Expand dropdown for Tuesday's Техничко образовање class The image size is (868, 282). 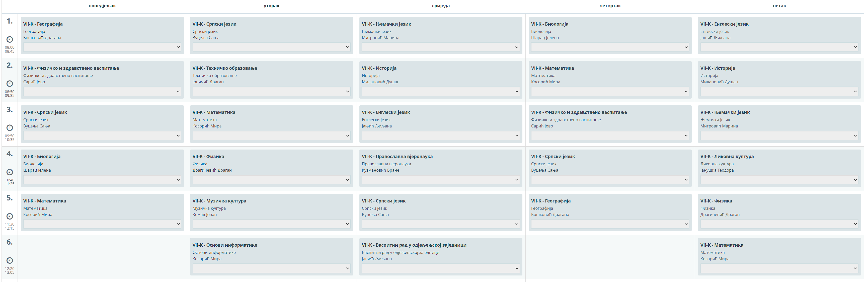(x=271, y=91)
